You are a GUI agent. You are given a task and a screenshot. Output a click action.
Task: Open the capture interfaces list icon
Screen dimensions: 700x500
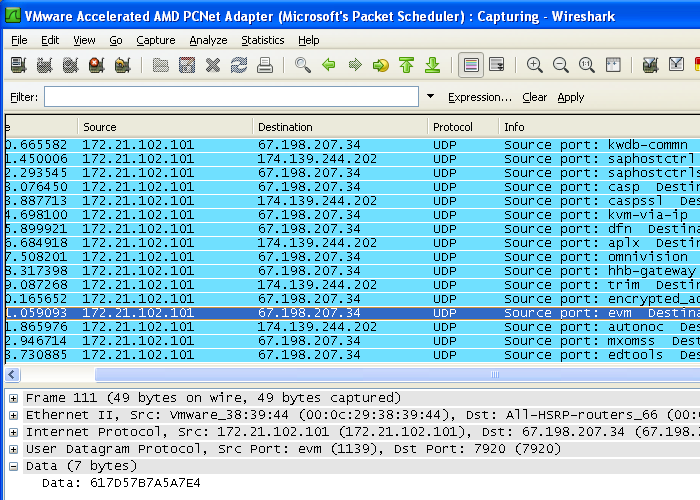tap(19, 65)
